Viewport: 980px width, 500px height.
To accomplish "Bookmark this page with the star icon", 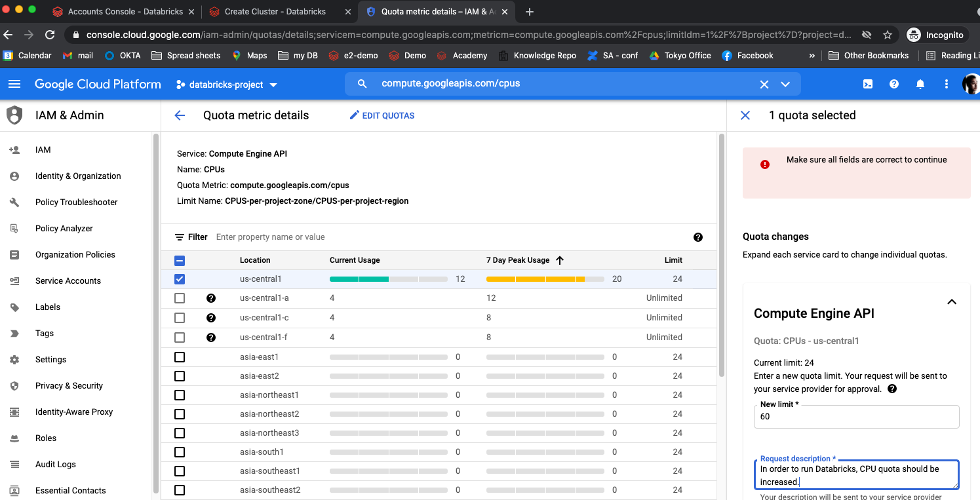I will pyautogui.click(x=887, y=35).
